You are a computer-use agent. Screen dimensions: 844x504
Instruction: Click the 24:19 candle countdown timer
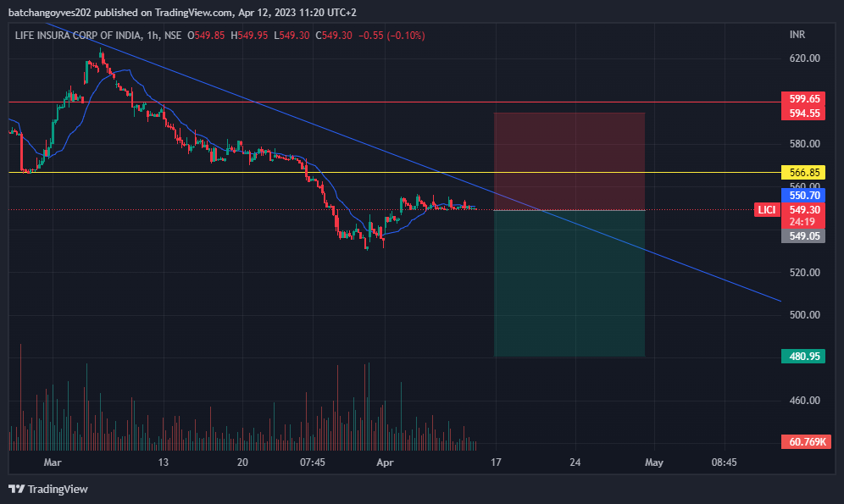pos(802,222)
